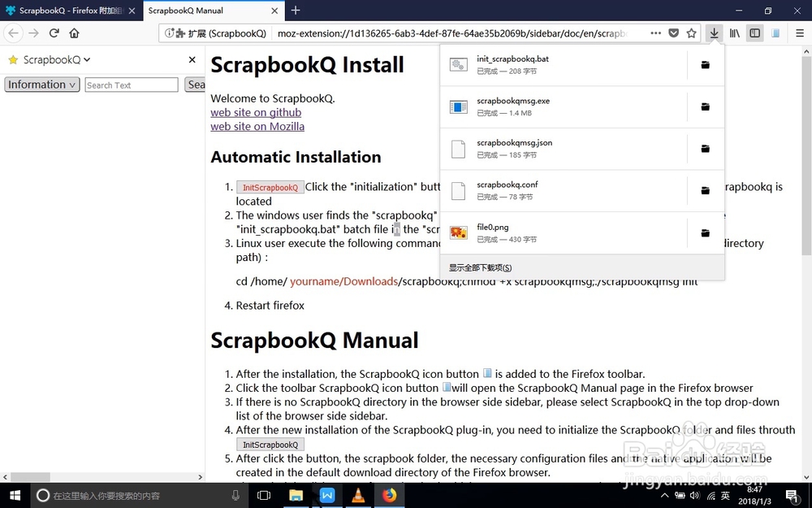Open the Library icon in toolbar
The width and height of the screenshot is (812, 508).
tap(735, 33)
